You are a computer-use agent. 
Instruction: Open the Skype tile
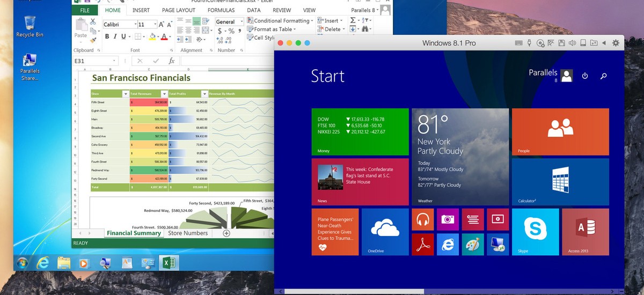pos(535,232)
